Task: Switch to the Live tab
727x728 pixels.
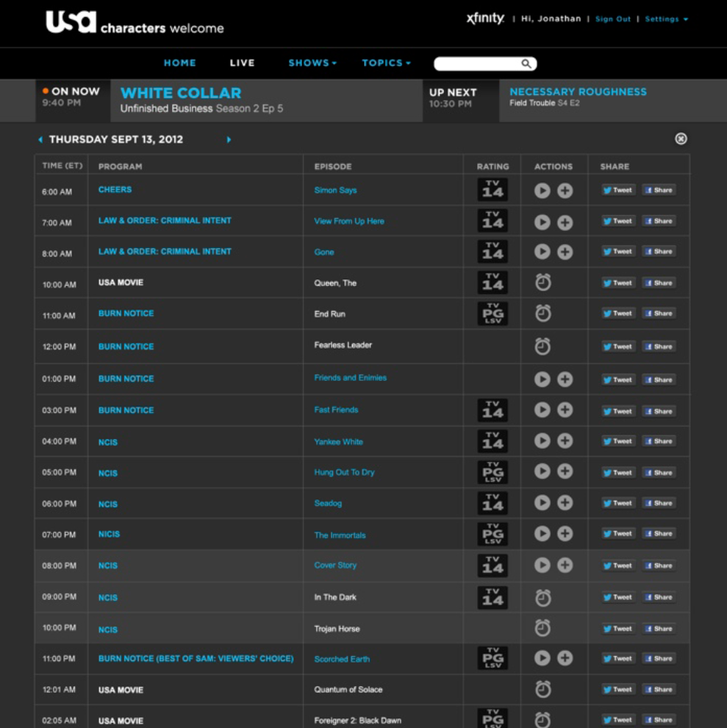Action: [242, 63]
